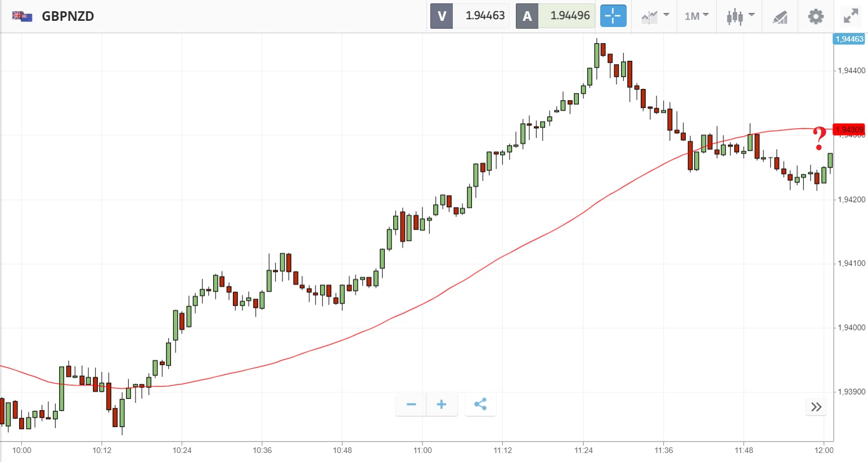Click the 11:24 time axis label
The height and width of the screenshot is (462, 868).
point(583,450)
